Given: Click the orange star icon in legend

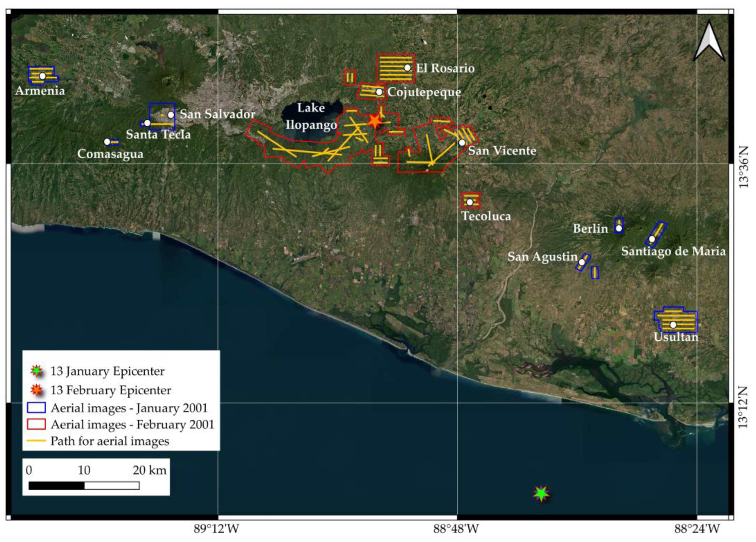Looking at the screenshot, I should pos(36,390).
